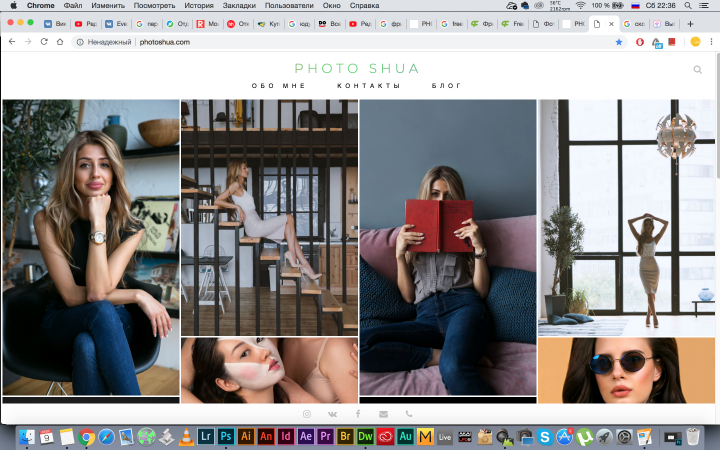Open the БЛОГ page link

446,86
